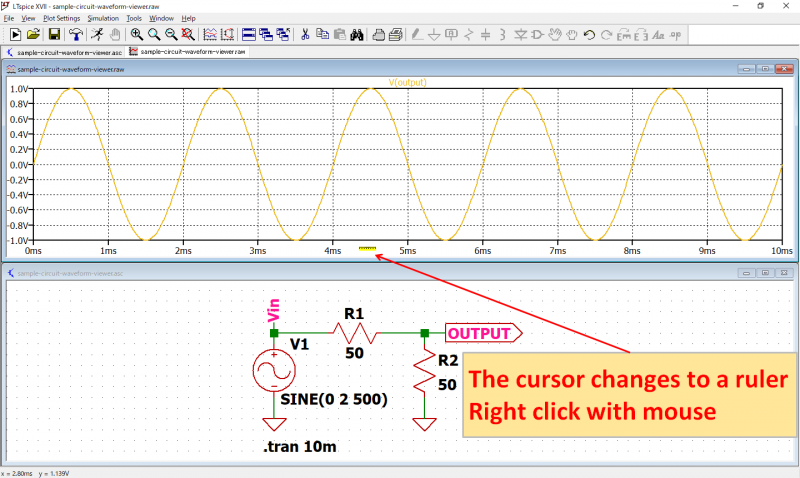The height and width of the screenshot is (478, 800).
Task: Select the SPICE directive .op tool
Action: pyautogui.click(x=676, y=35)
